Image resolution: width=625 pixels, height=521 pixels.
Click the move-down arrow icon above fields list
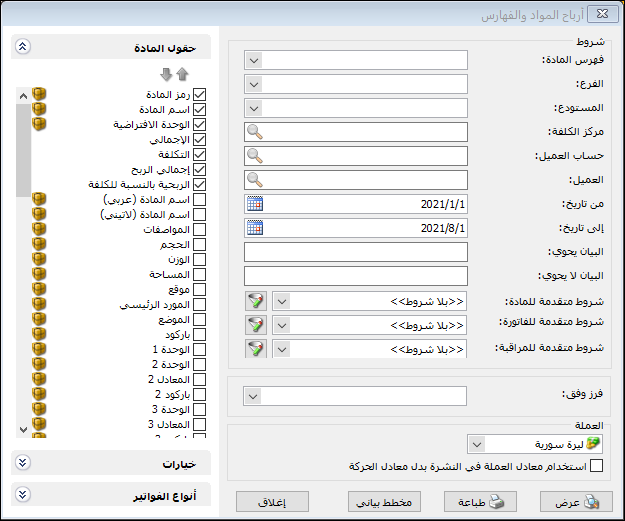tap(166, 74)
